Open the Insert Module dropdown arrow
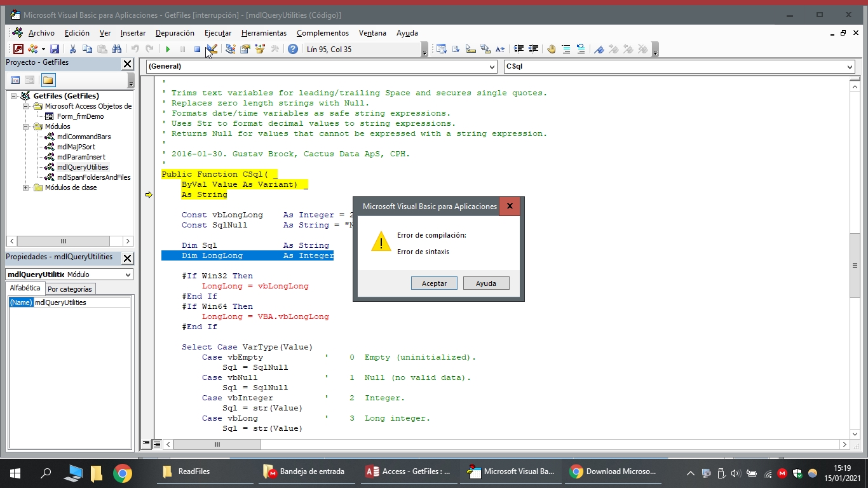Screen dimensions: 868x488 pyautogui.click(x=43, y=49)
